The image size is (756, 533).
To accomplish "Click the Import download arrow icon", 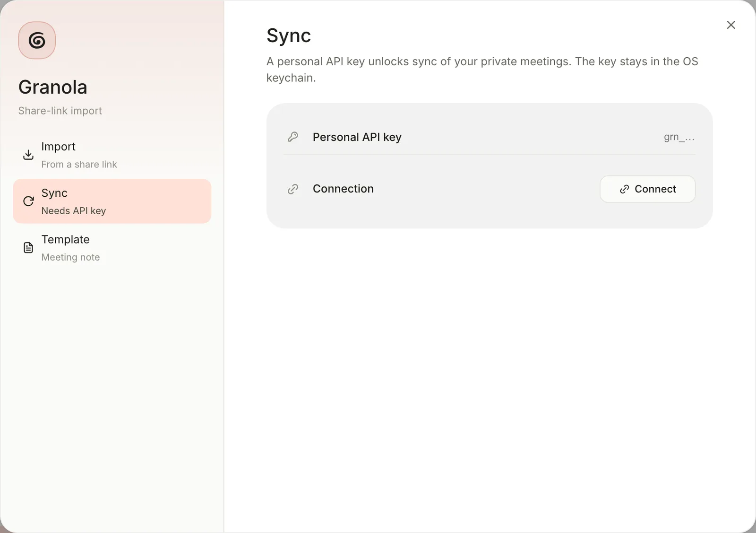I will click(x=28, y=155).
